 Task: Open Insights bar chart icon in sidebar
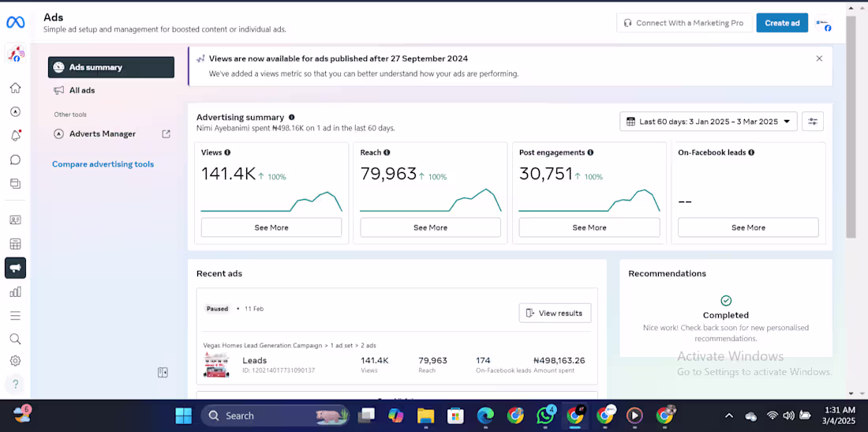coord(15,292)
